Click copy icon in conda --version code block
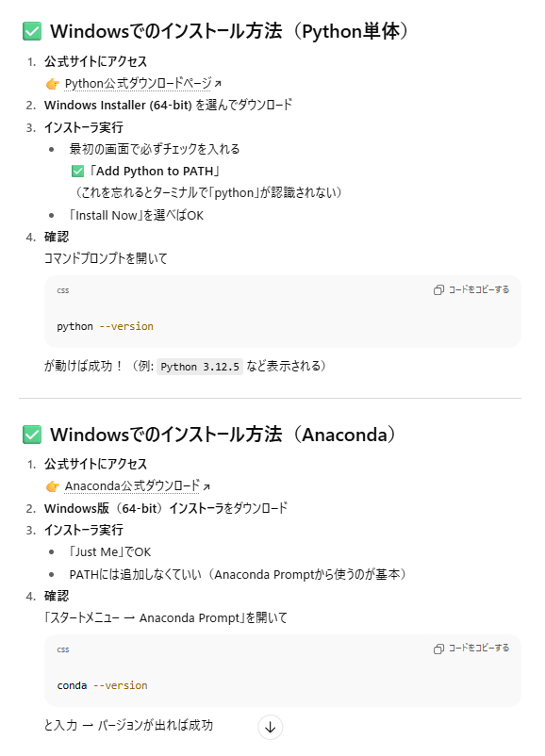Viewport: 545px width, 756px height. 438,649
